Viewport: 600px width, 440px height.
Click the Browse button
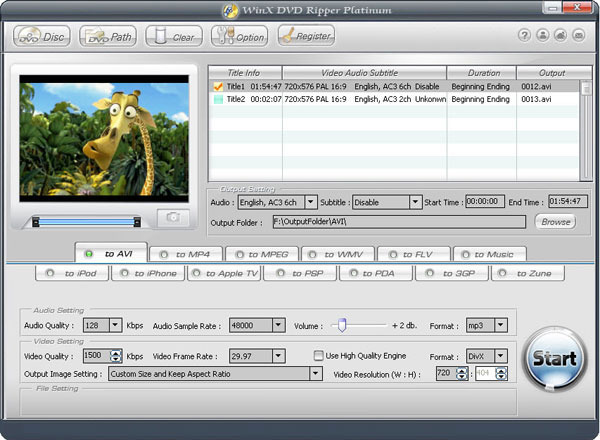[556, 222]
